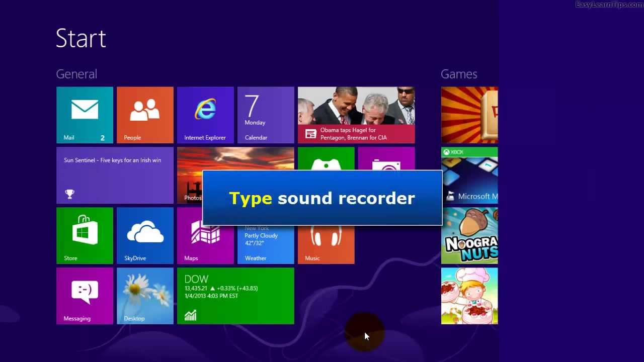Screen dimensions: 644x362
Task: Open the Store tile
Action: (x=85, y=236)
